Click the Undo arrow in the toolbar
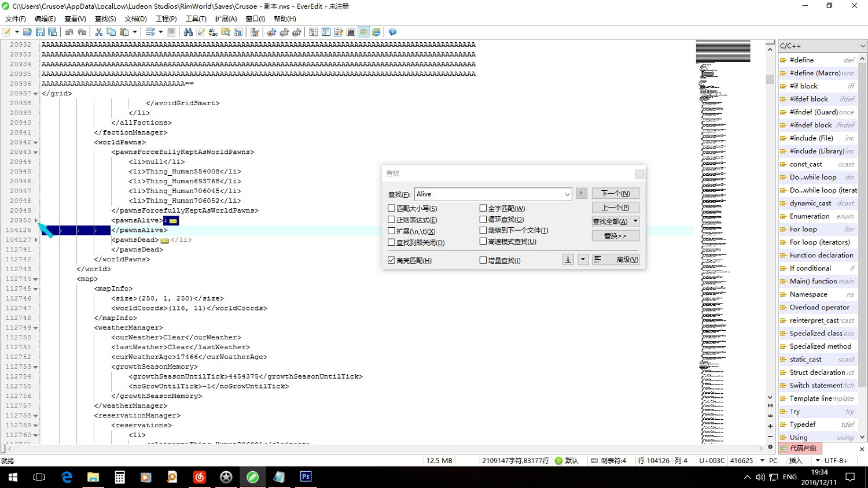This screenshot has height=488, width=868. (x=69, y=32)
